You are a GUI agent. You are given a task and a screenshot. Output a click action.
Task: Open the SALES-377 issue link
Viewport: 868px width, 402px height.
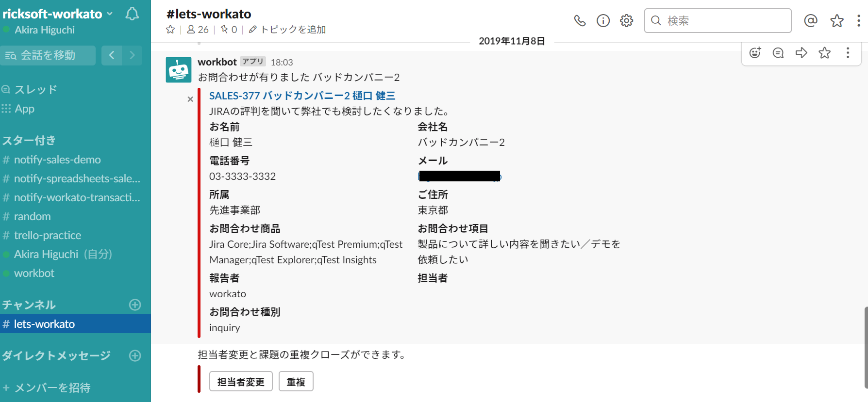pos(302,96)
